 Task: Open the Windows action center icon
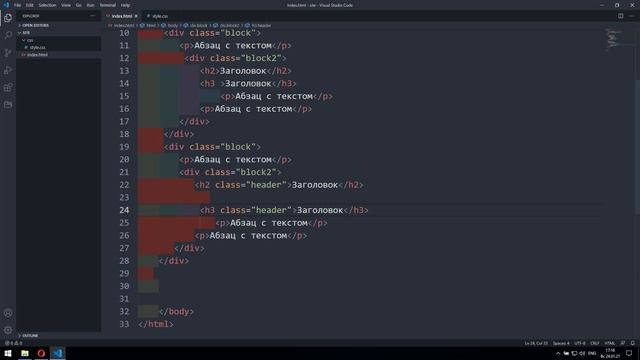629,353
